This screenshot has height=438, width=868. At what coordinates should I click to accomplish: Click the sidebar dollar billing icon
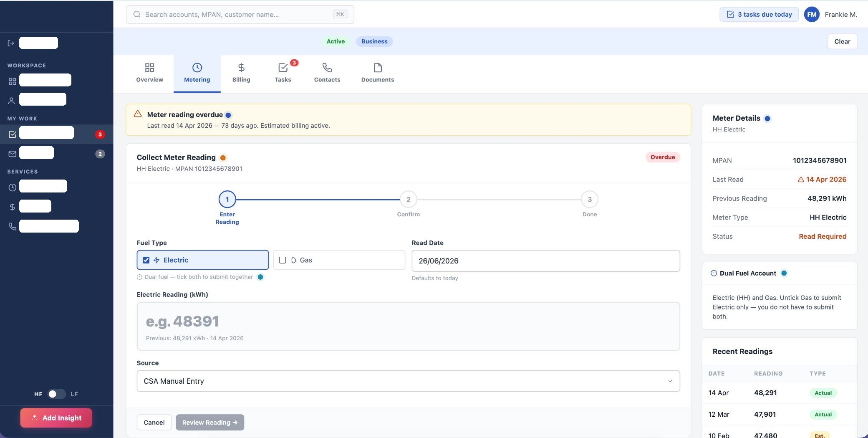coord(13,207)
